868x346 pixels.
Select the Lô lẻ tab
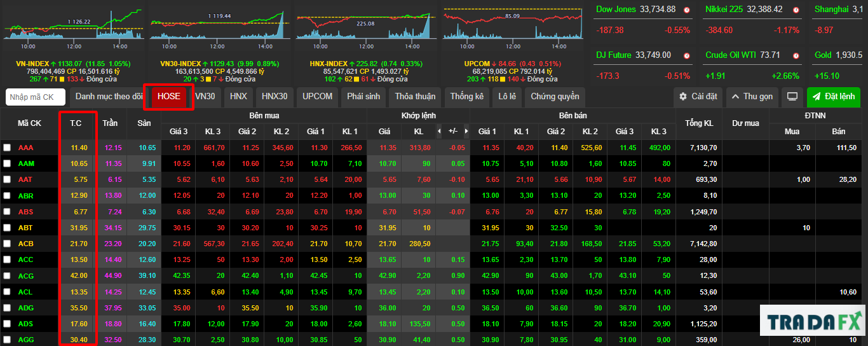pyautogui.click(x=507, y=97)
